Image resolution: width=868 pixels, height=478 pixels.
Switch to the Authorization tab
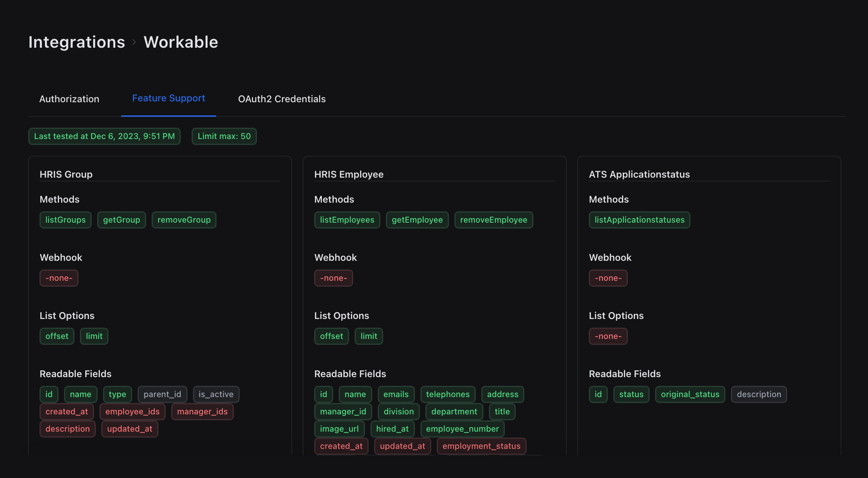point(69,99)
